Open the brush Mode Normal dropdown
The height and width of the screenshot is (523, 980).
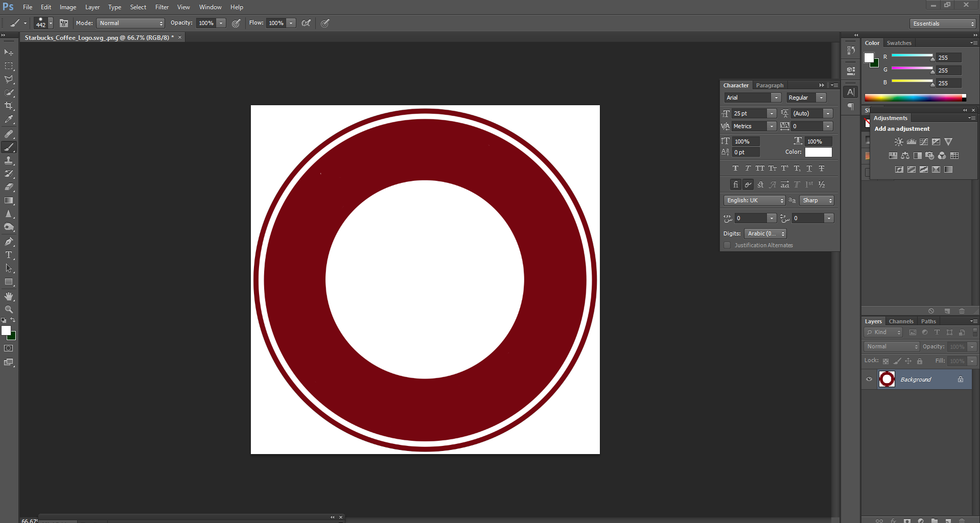pos(130,23)
